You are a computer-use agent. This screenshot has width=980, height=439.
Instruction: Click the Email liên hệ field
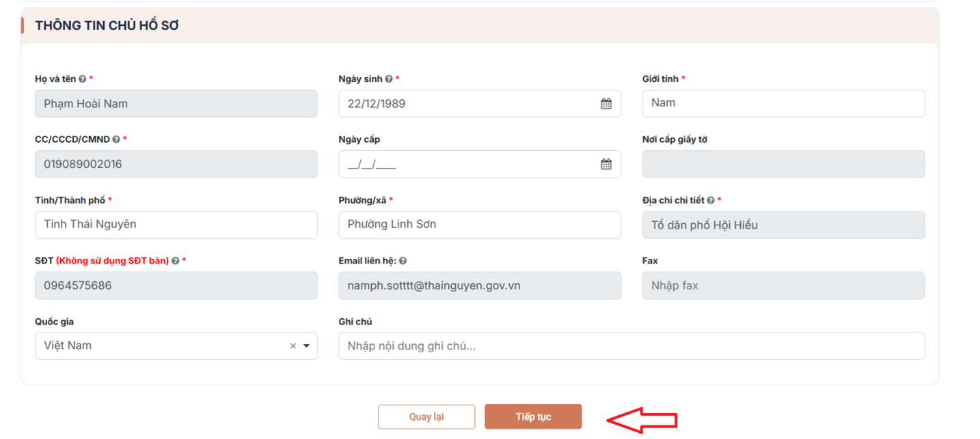click(x=480, y=285)
